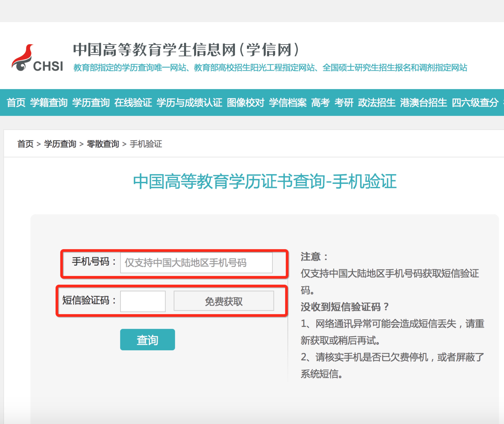
Task: Click the page heading 中国高等教育学历证书查询-手机验证
Action: [x=265, y=181]
